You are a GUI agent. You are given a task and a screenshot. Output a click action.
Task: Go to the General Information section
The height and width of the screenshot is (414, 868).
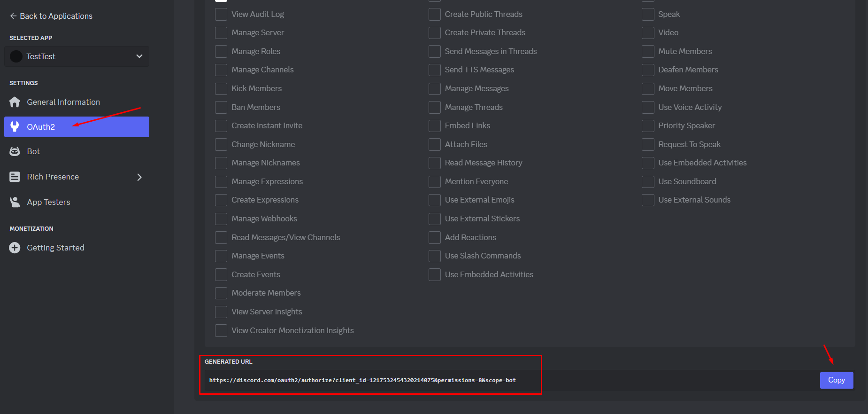tap(63, 102)
